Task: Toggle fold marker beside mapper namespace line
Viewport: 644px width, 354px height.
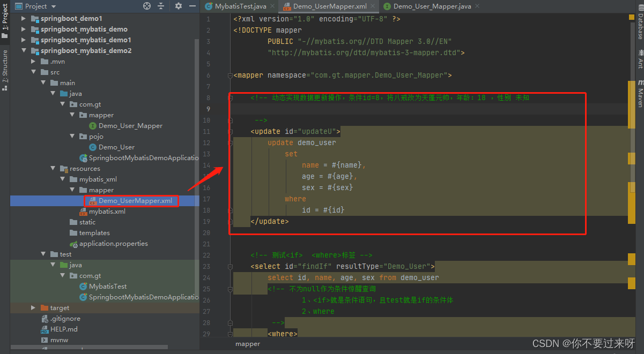Action: click(231, 76)
